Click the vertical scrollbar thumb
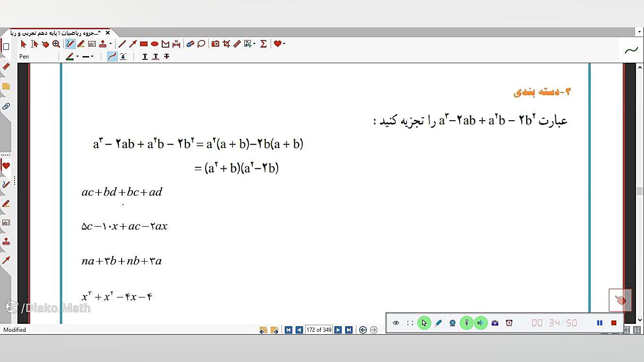 coord(640,191)
